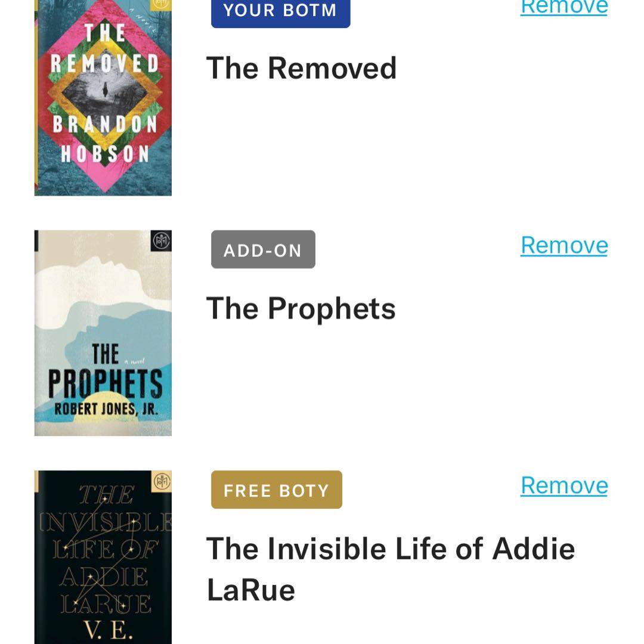The height and width of the screenshot is (644, 644).
Task: Open The Removed title text
Action: [301, 68]
